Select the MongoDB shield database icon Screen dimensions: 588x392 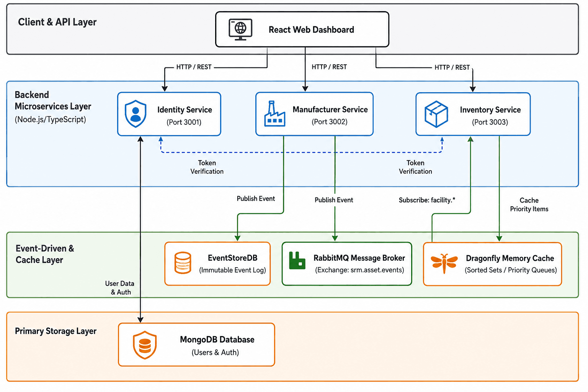tap(145, 345)
